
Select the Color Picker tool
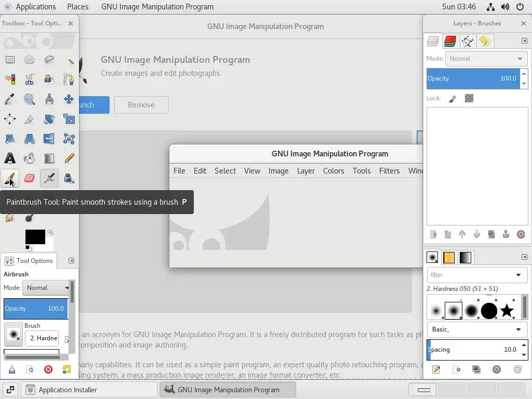click(10, 99)
